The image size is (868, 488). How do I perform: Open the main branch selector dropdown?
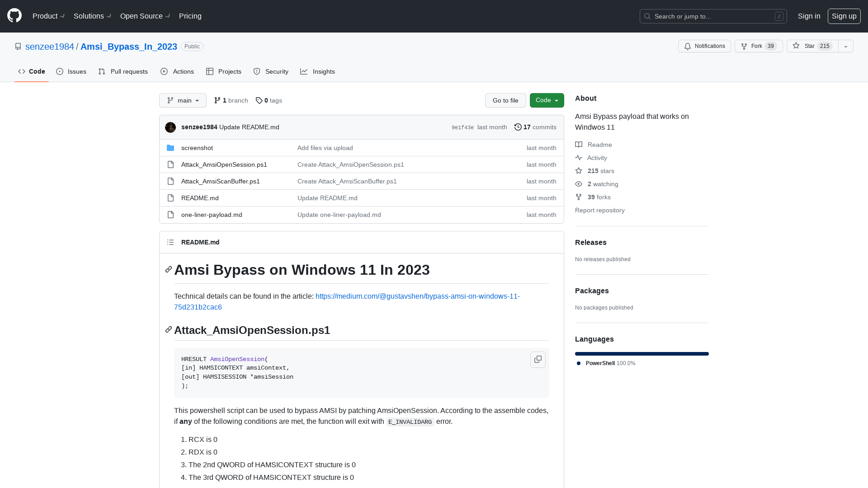[183, 100]
